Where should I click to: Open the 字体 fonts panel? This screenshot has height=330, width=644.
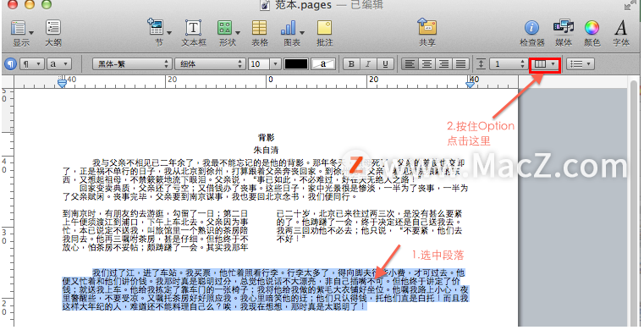pyautogui.click(x=621, y=28)
